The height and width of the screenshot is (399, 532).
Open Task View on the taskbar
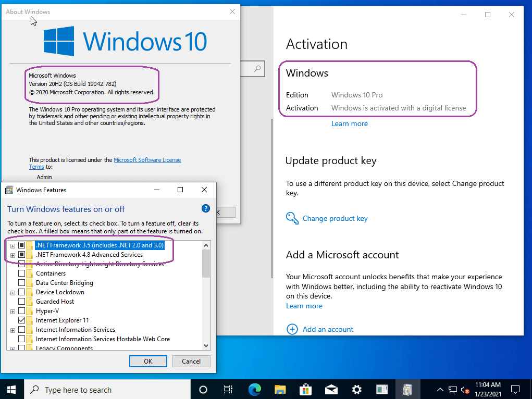point(228,390)
